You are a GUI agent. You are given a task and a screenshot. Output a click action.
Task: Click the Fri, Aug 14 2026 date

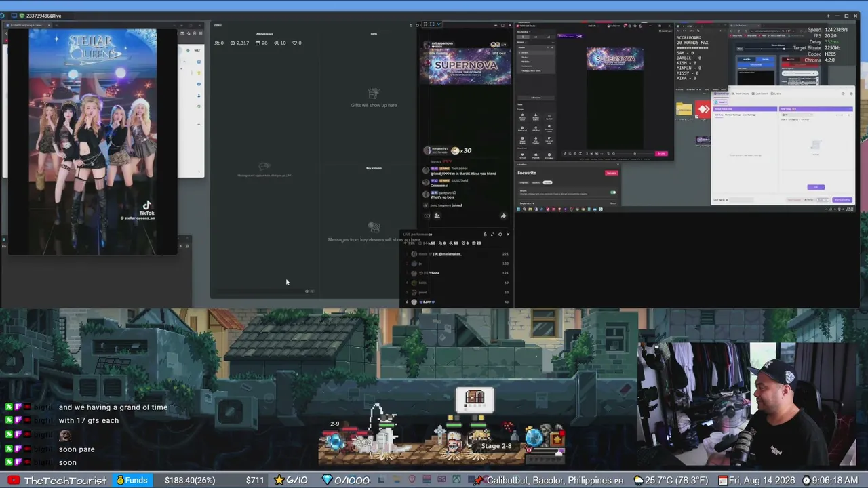[756, 481]
